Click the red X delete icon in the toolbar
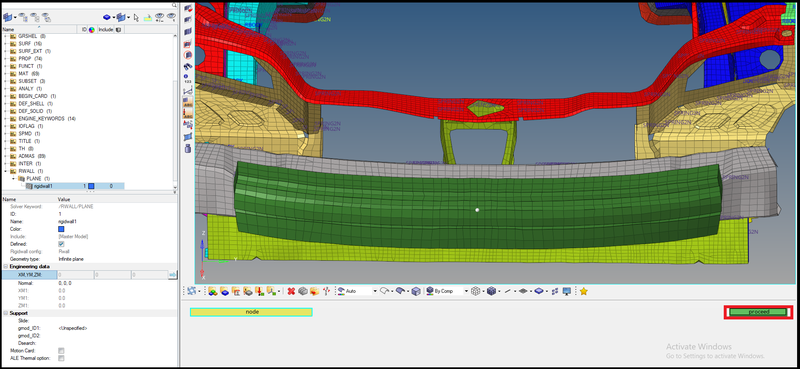Screen dimensions: 800x369 point(291,291)
